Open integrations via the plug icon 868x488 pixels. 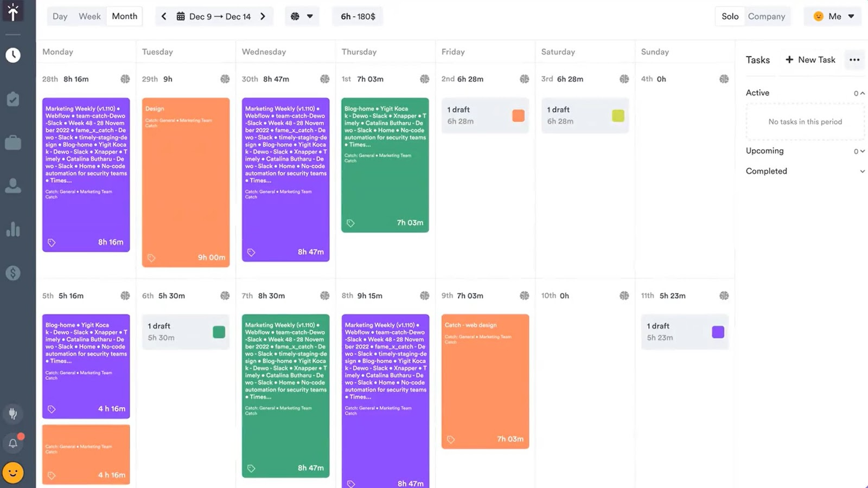pos(13,414)
